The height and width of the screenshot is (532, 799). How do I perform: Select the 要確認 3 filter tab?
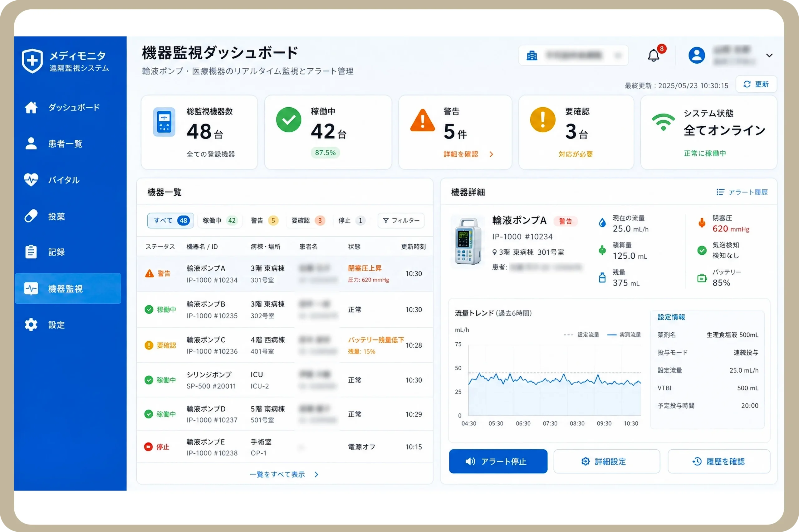click(308, 221)
